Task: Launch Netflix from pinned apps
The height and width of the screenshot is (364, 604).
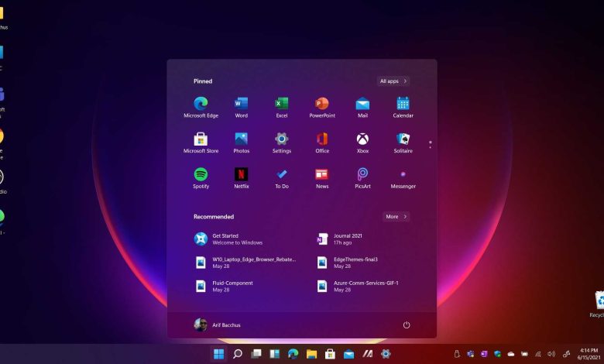Action: 241,175
